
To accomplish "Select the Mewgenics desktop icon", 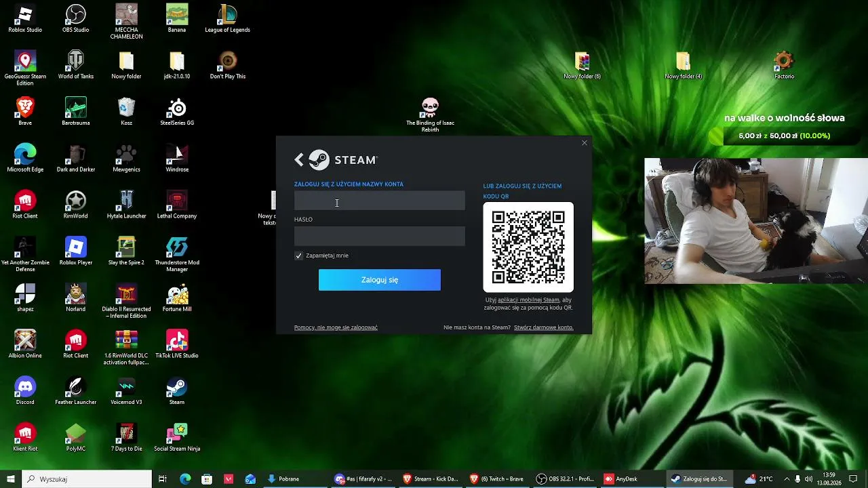I will coord(126,159).
